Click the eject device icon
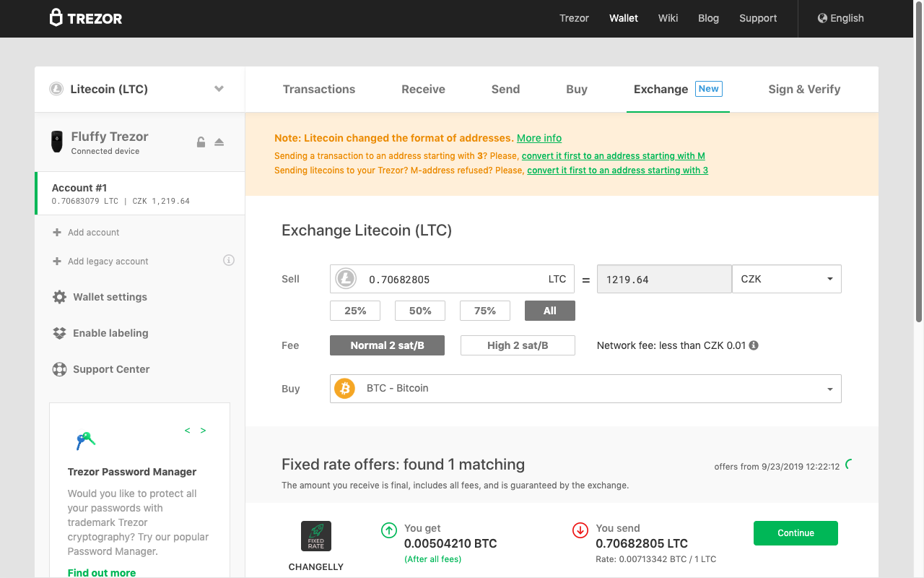 click(219, 142)
